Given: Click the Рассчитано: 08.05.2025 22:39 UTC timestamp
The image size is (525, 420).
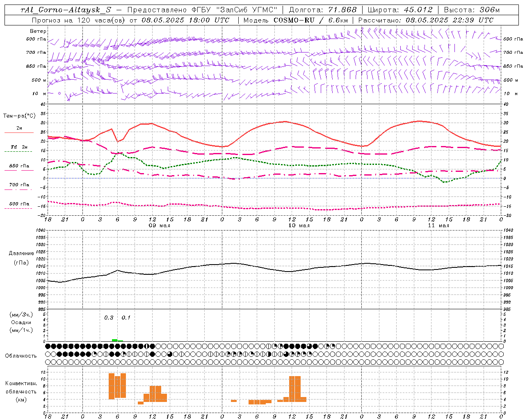Looking at the screenshot, I should pos(426,20).
